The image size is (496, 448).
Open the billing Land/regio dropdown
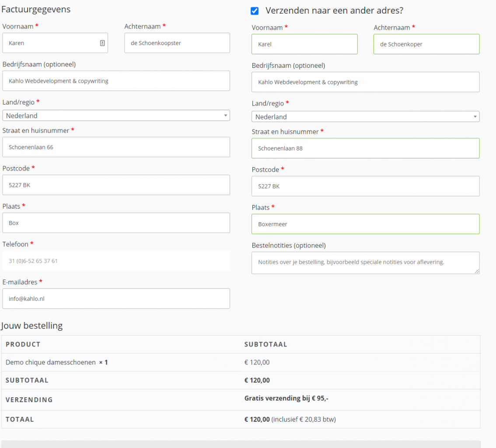pyautogui.click(x=116, y=115)
